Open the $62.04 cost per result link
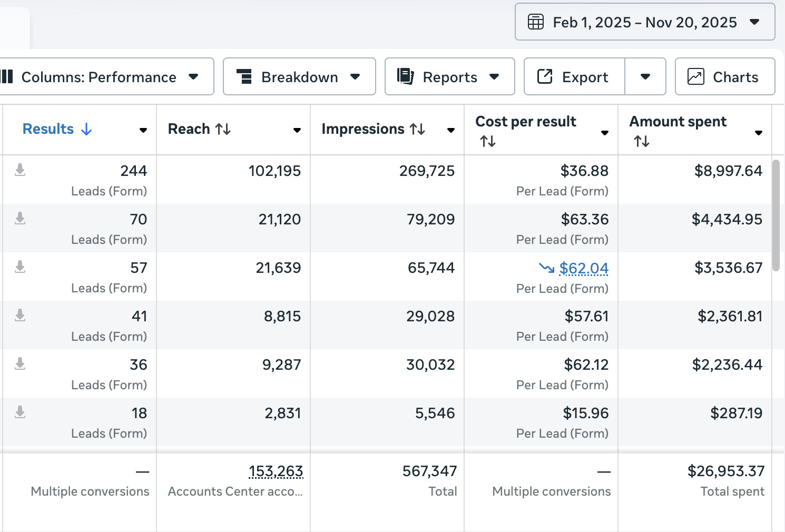This screenshot has width=785, height=532. point(584,268)
